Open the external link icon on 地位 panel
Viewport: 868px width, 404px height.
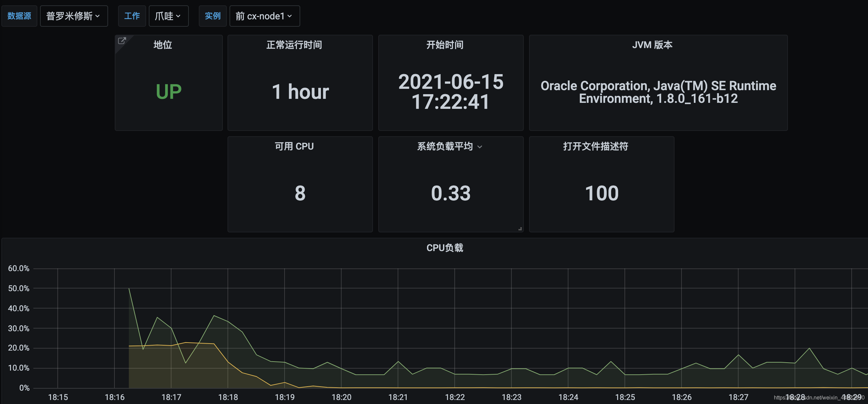(122, 41)
